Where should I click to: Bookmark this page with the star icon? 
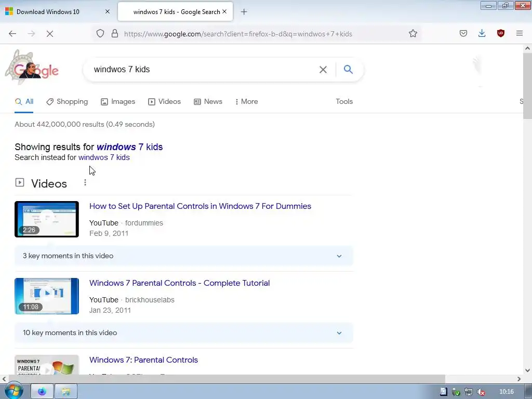413,33
